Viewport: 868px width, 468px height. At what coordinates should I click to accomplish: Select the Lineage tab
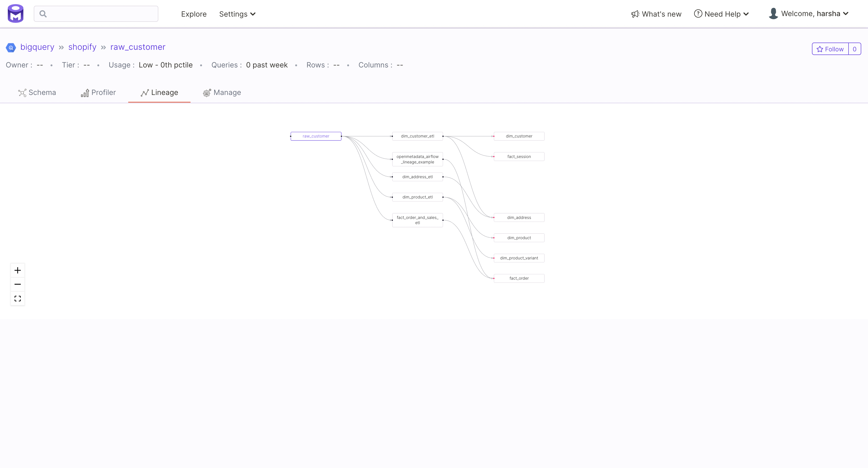point(159,93)
